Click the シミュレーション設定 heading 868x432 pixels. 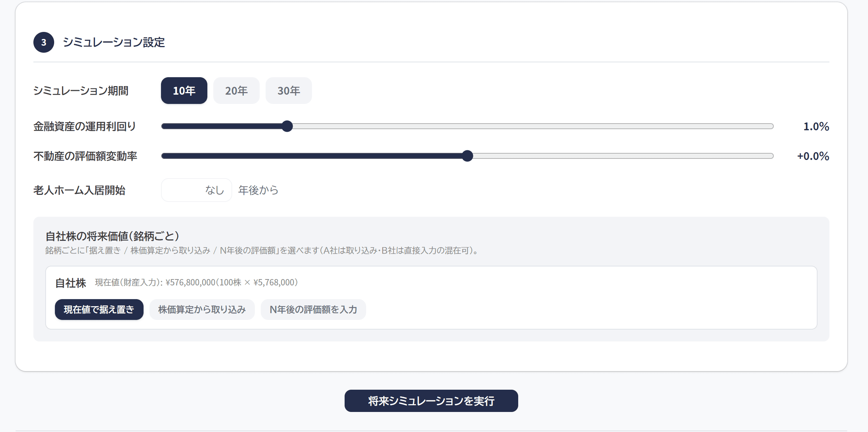pyautogui.click(x=114, y=42)
